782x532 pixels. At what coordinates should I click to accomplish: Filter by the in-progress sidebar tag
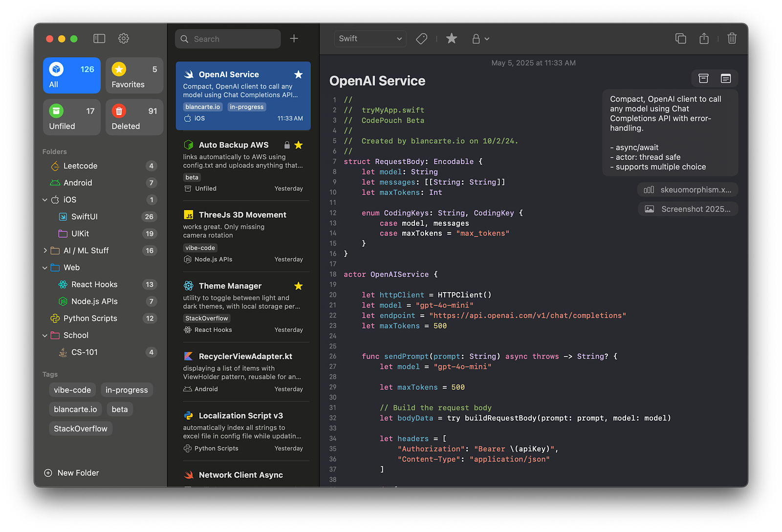coord(127,390)
